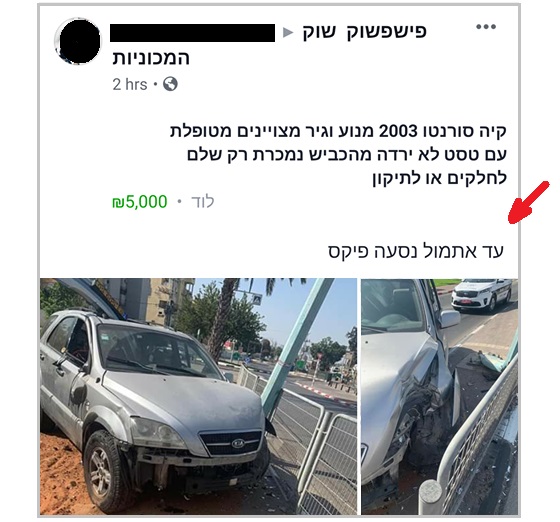Click the public globe privacy icon

tap(170, 84)
